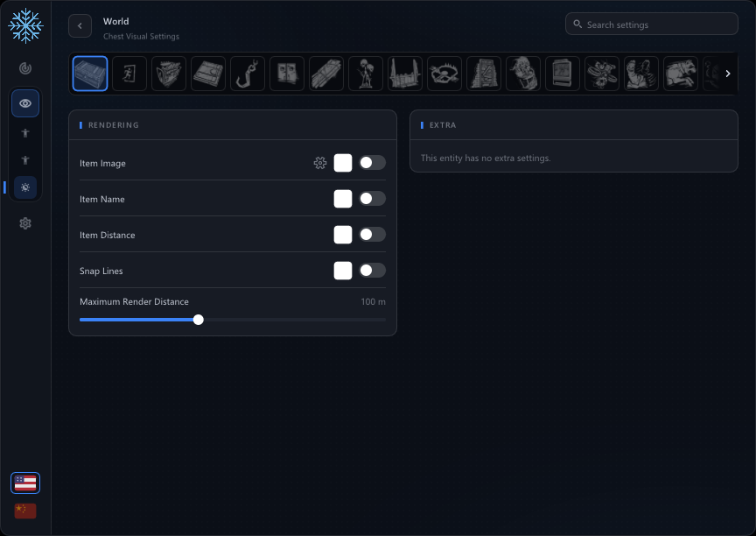Open Item Image gear options
This screenshot has height=536, width=756.
click(320, 163)
